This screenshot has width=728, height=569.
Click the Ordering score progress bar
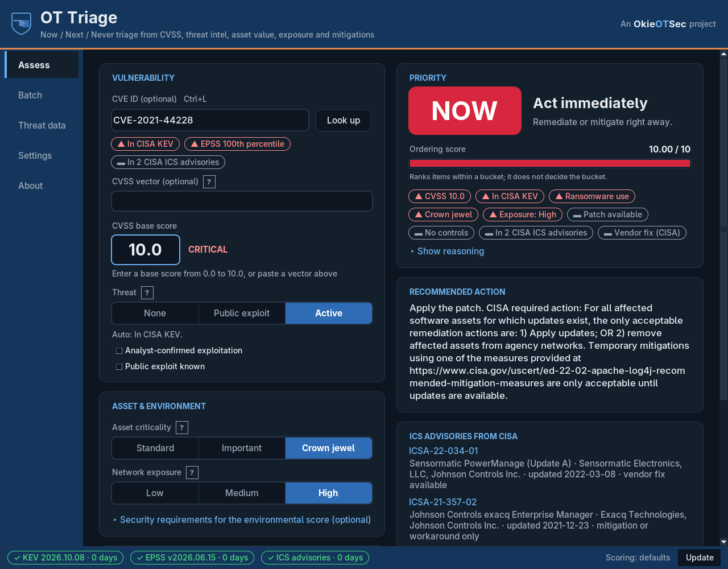tap(550, 163)
